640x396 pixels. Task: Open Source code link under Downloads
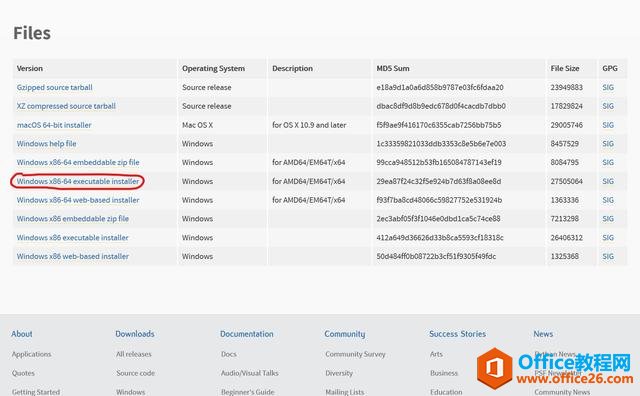click(x=135, y=373)
